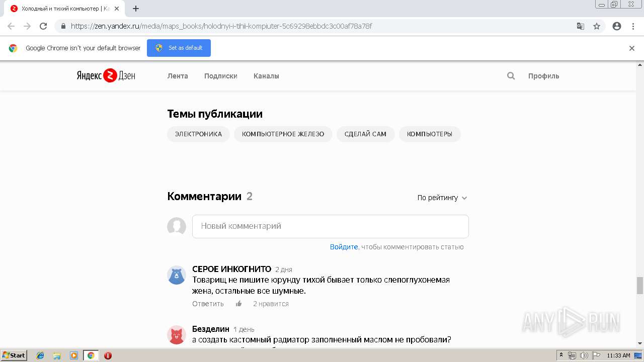Dismiss the default browser notification bar

coord(632,48)
